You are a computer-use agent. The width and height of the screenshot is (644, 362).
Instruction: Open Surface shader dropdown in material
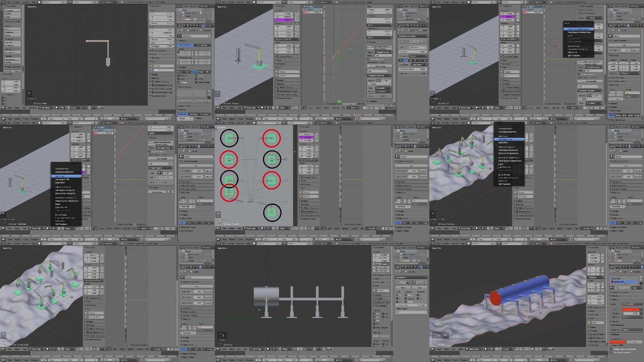click(x=632, y=304)
